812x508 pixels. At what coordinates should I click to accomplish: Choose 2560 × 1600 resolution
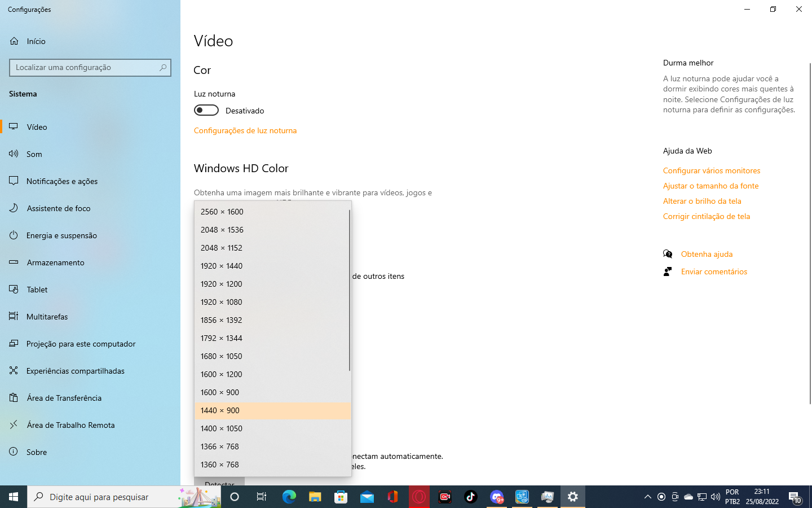[272, 212]
